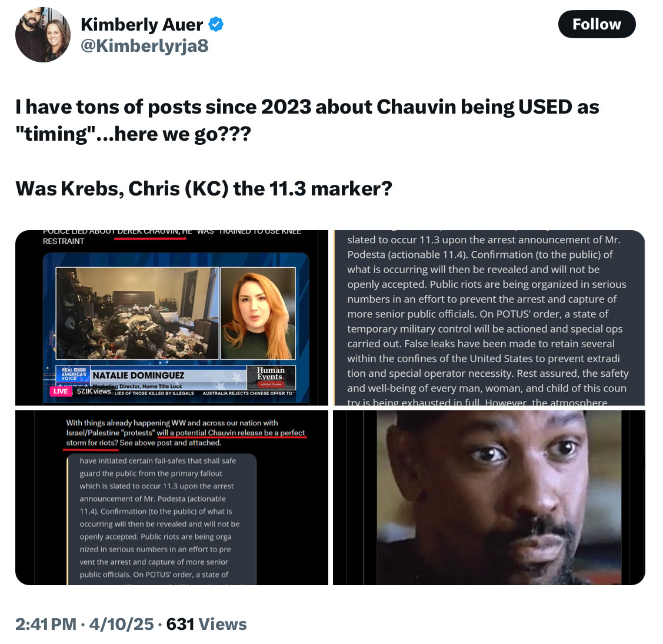Click the pink LIVE badge in broadcast image
Viewport: 663px width, 644px height.
60,391
